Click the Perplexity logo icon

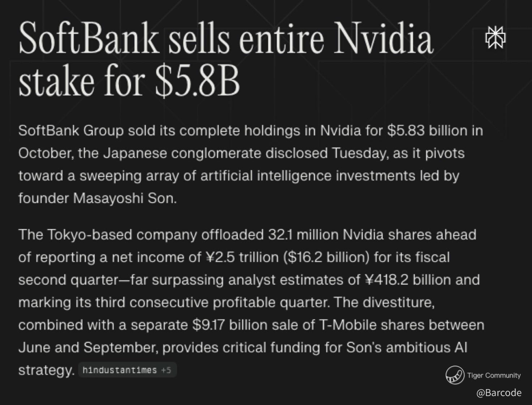pos(495,37)
